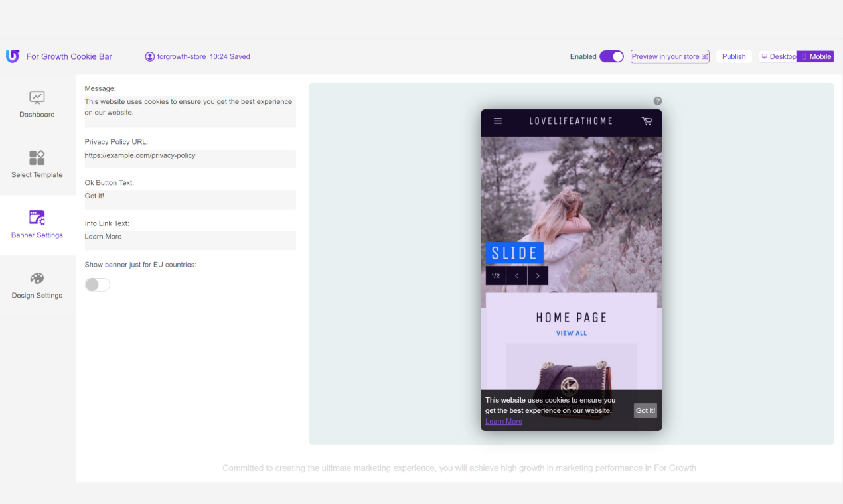843x504 pixels.
Task: Click the For Growth logo
Action: click(12, 56)
